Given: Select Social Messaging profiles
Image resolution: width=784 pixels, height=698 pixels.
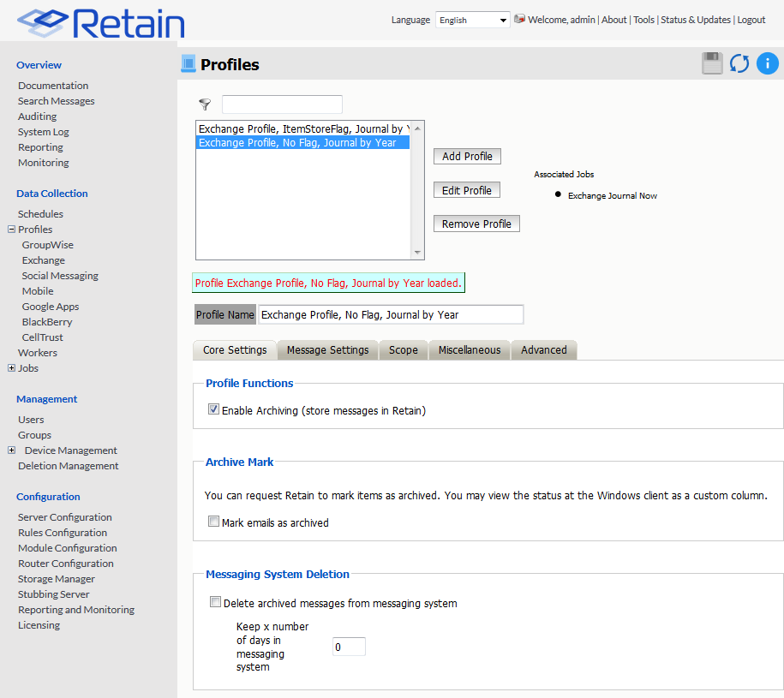Looking at the screenshot, I should [x=60, y=276].
